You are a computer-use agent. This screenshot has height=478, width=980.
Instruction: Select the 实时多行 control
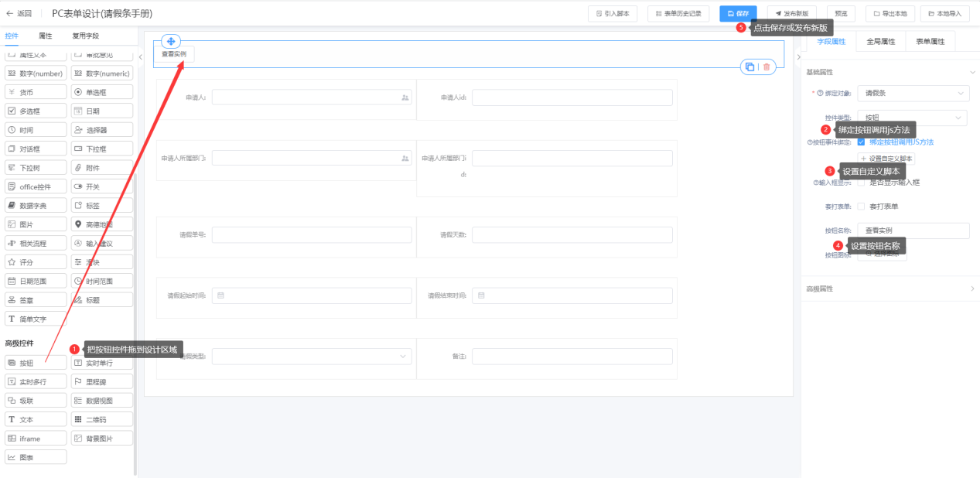click(36, 381)
